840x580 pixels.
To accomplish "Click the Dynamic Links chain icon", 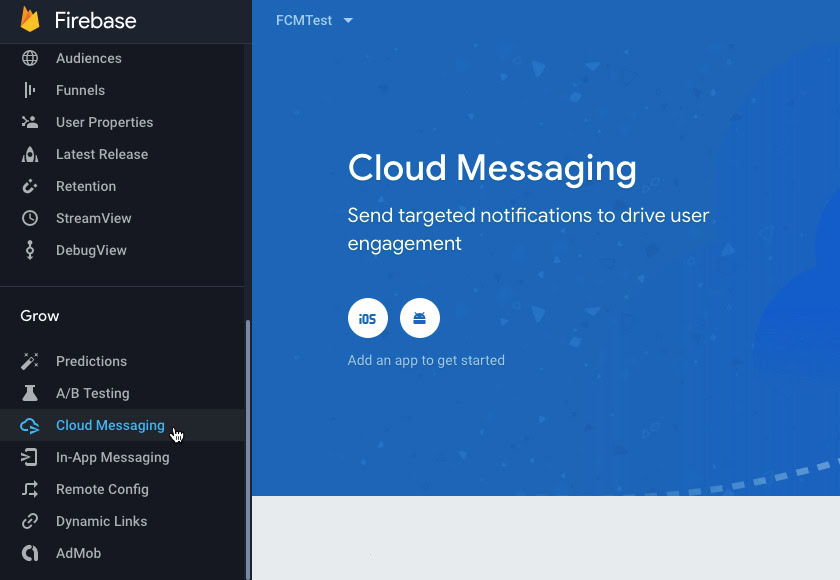I will 30,521.
